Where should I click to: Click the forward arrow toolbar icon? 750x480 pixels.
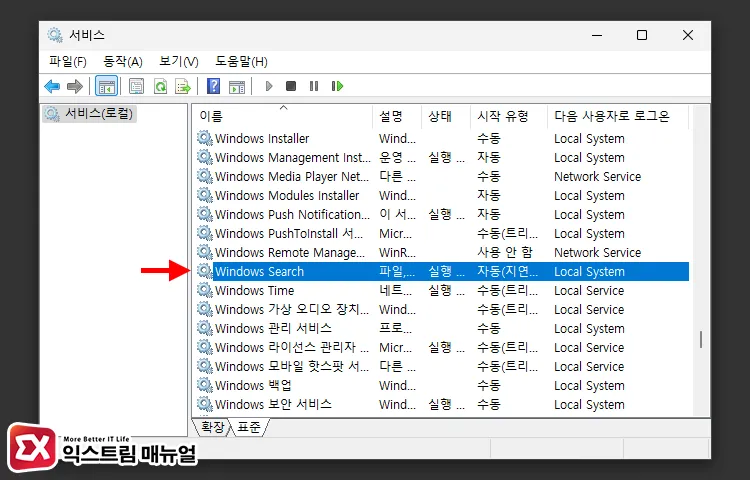click(x=75, y=87)
